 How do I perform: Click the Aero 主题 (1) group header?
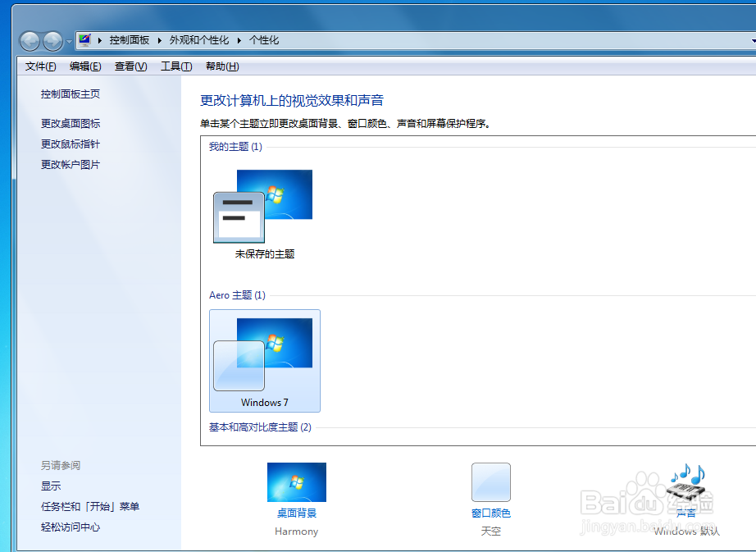click(x=237, y=295)
